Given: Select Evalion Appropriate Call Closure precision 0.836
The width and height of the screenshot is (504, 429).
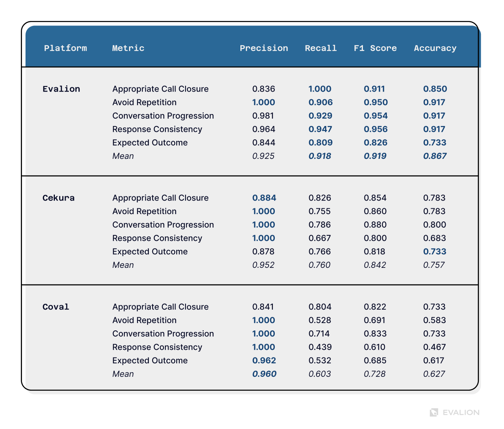Looking at the screenshot, I should click(x=264, y=89).
